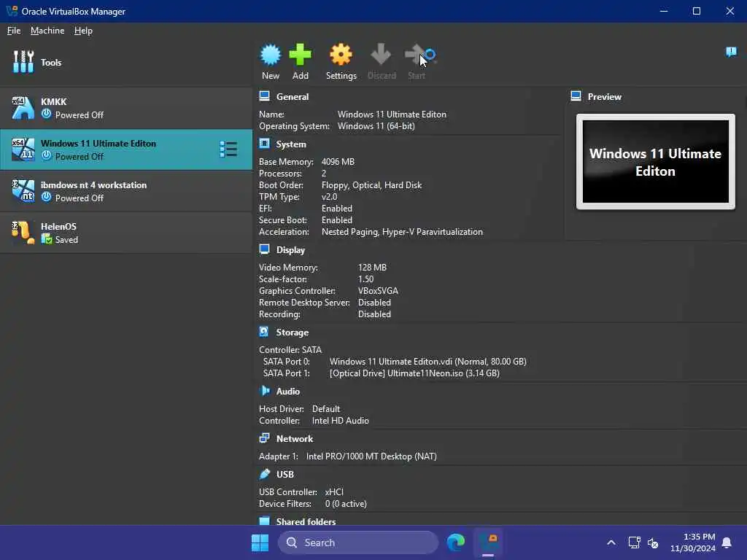The height and width of the screenshot is (560, 747).
Task: Open Storage settings via header link
Action: [x=293, y=332]
